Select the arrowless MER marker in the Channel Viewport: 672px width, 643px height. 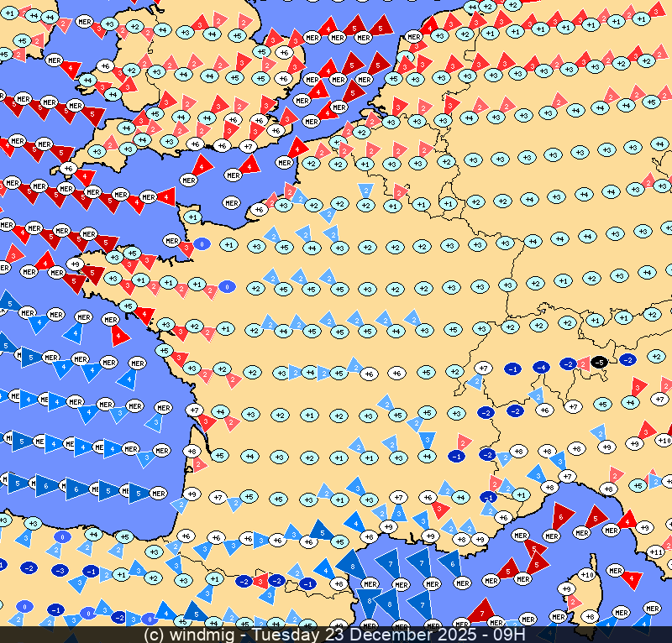(x=233, y=202)
